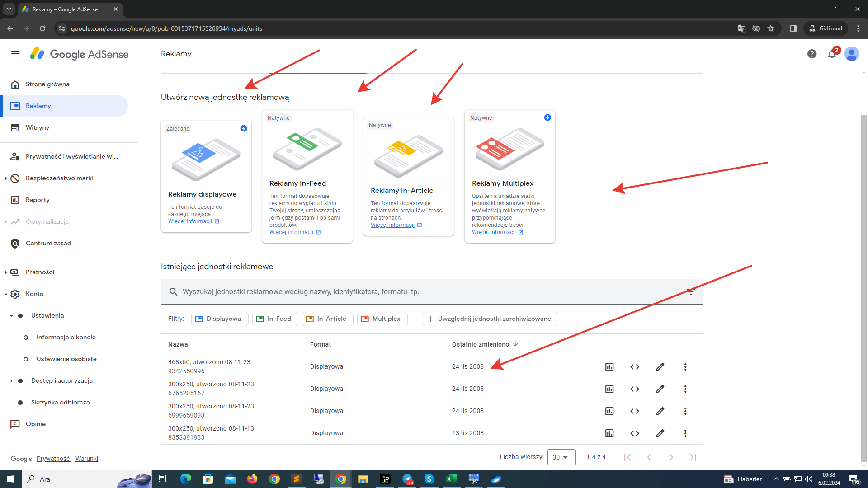Viewport: 868px width, 488px height.
Task: Open Skrzynka odbiorcza
Action: coord(60,403)
